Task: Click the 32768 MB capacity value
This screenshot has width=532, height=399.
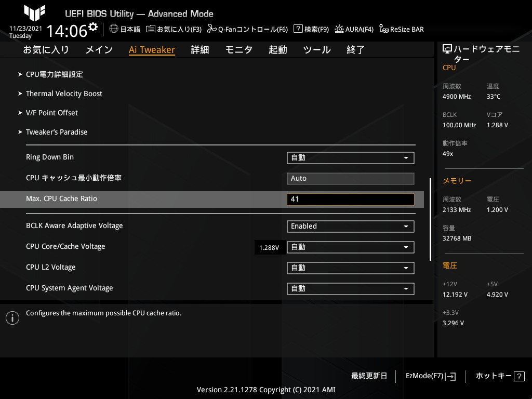Action: tap(457, 238)
